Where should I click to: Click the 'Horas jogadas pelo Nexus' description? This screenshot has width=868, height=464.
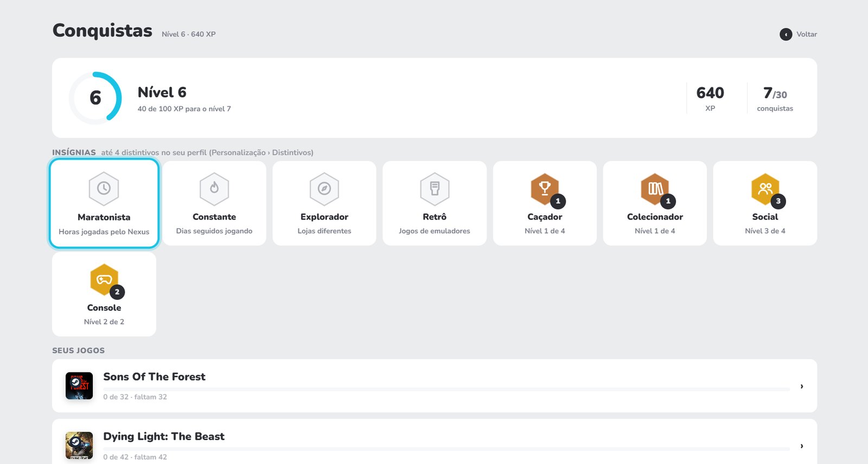coord(104,232)
